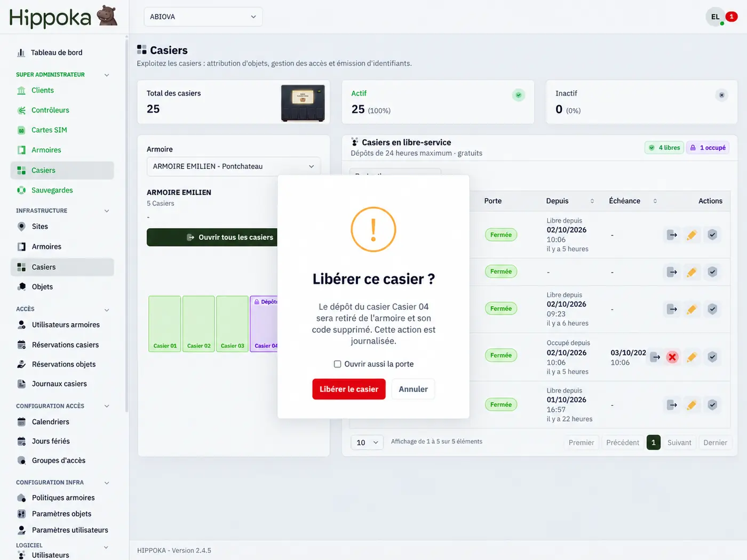The image size is (747, 560).
Task: Click shield icon in the 16:57 row
Action: coord(712,405)
